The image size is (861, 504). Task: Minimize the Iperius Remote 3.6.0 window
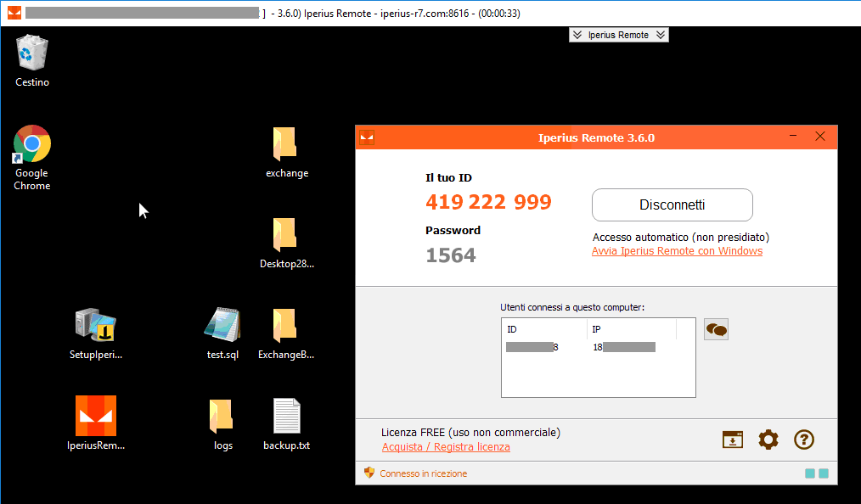(792, 137)
